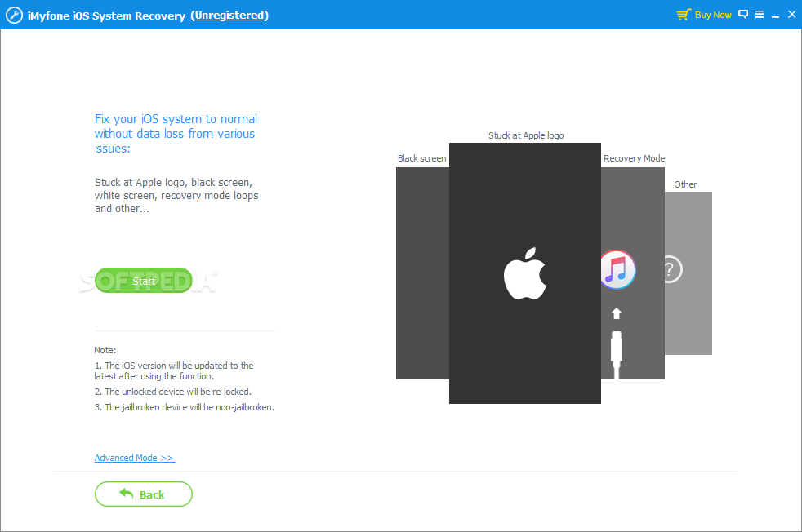802x532 pixels.
Task: Click the shopping cart icon
Action: click(x=684, y=15)
